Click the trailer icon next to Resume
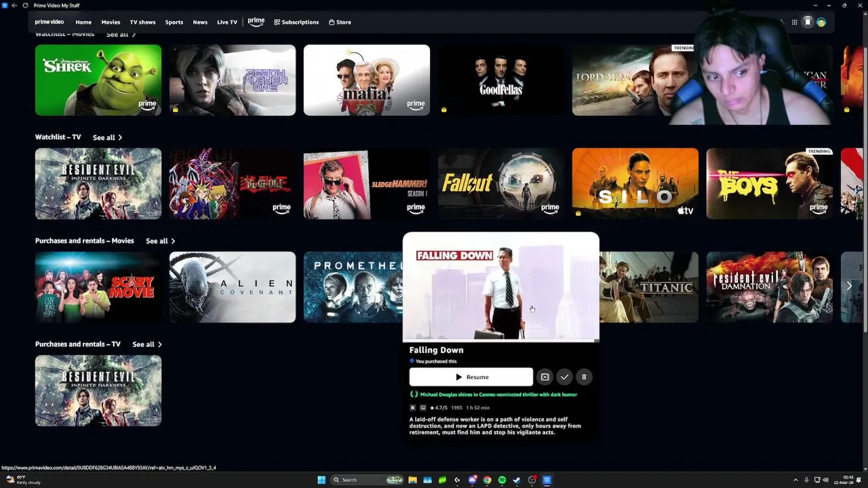This screenshot has height=488, width=868. (x=545, y=377)
